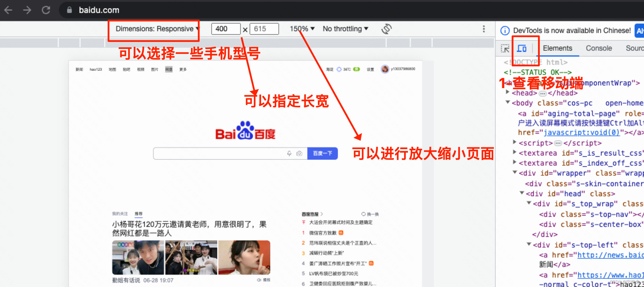This screenshot has width=644, height=287.
Task: Click the viewport width field showing 400
Action: [x=226, y=29]
